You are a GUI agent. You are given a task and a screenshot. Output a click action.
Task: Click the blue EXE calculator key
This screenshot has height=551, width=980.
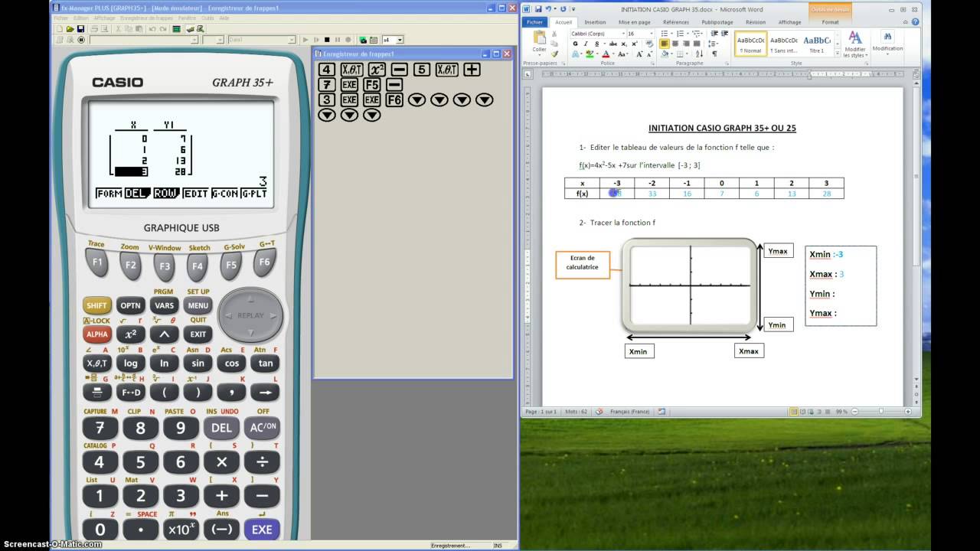click(x=262, y=530)
